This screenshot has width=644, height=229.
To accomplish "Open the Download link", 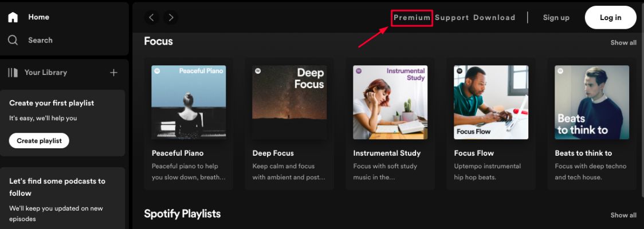I will click(494, 18).
